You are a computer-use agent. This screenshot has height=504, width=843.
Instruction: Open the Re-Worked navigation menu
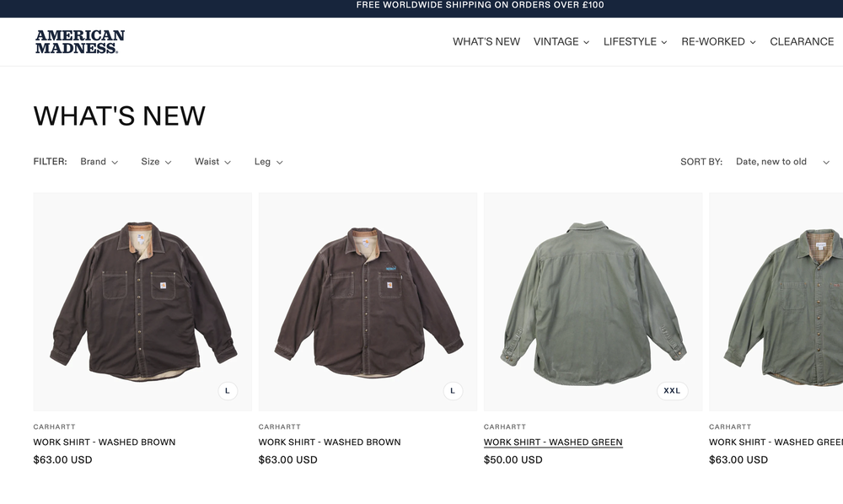pyautogui.click(x=718, y=41)
